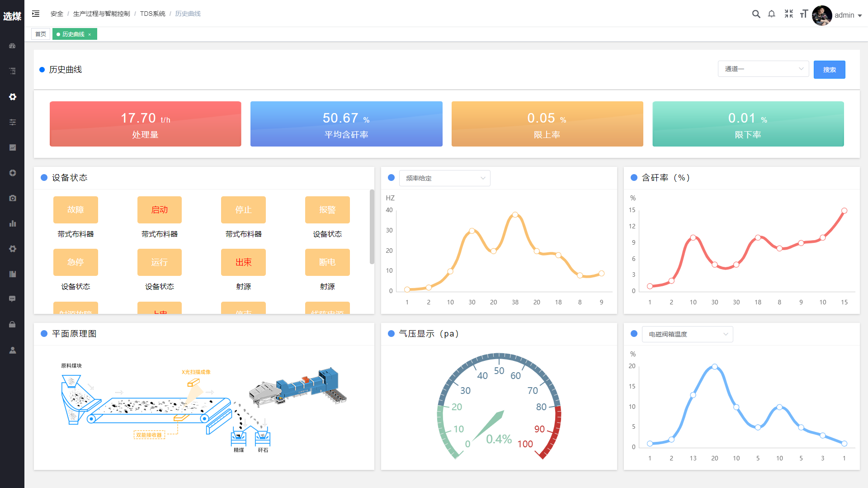Click the search magnifier icon in header
Screen dimensions: 868x488
(x=756, y=14)
